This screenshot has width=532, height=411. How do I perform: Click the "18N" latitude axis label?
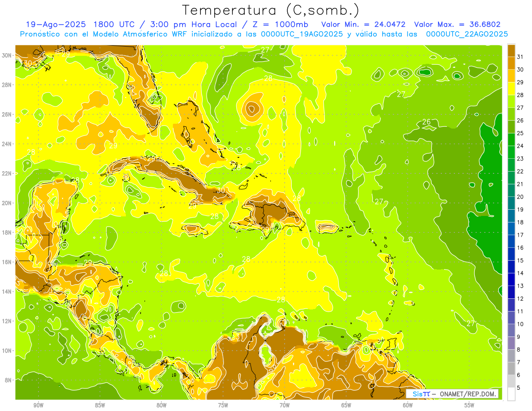click(7, 232)
